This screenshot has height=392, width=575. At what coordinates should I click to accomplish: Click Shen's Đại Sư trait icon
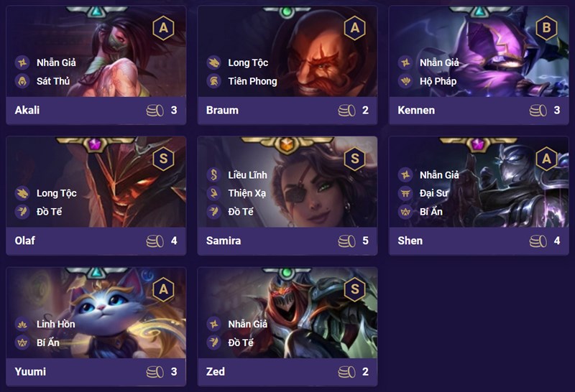pos(405,193)
